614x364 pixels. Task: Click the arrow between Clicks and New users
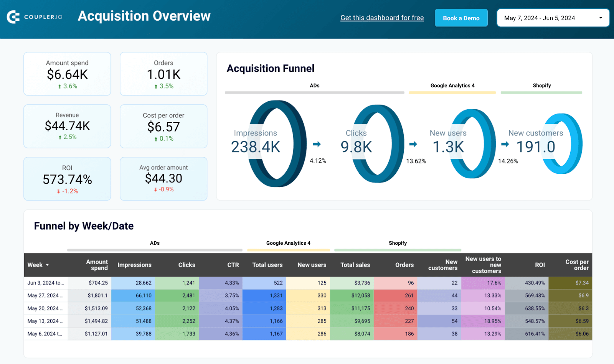tap(413, 144)
